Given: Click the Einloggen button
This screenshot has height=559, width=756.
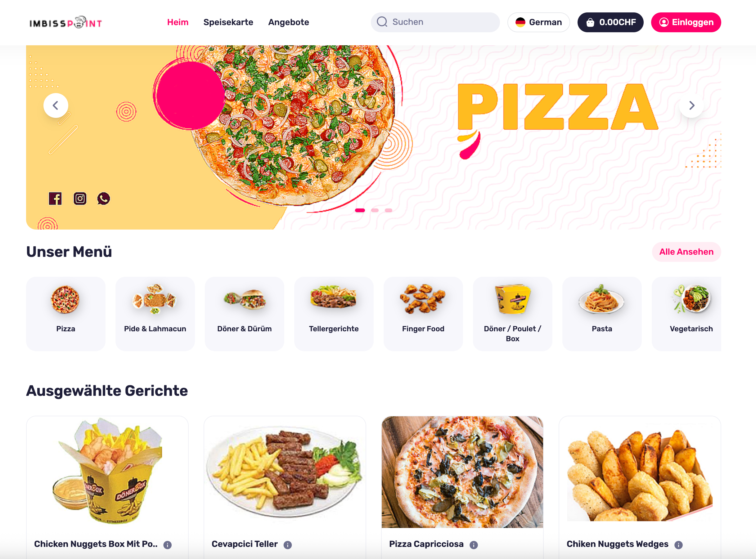Looking at the screenshot, I should (x=686, y=22).
